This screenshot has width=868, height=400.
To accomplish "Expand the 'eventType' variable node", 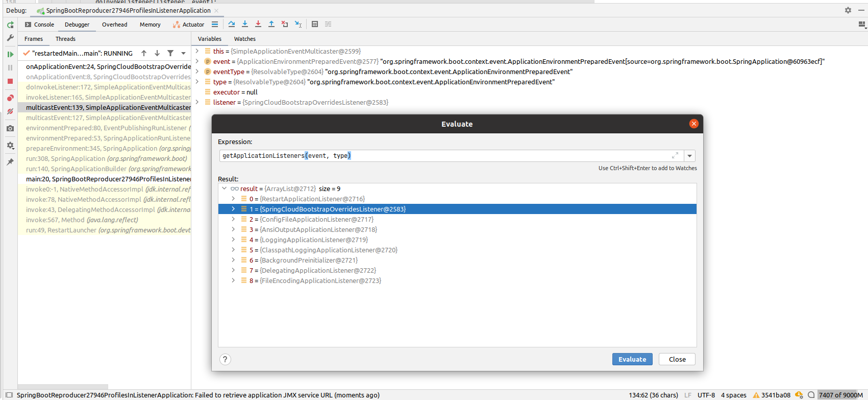I will pos(197,72).
